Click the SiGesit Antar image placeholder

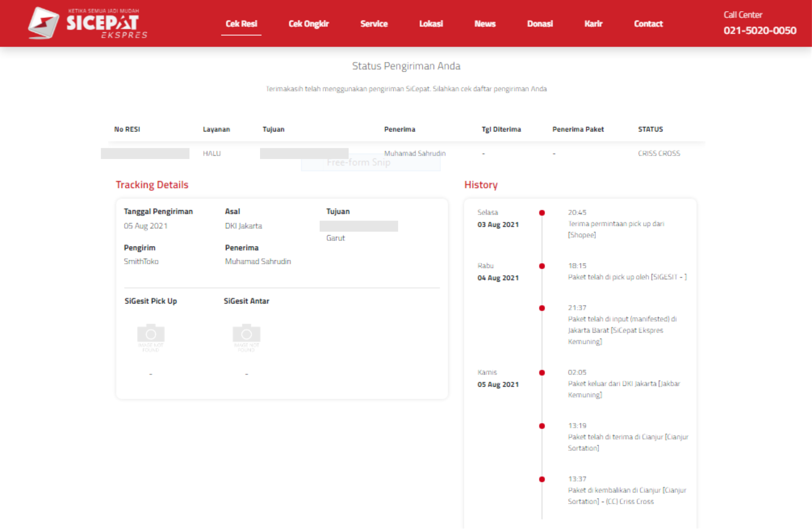pyautogui.click(x=246, y=337)
